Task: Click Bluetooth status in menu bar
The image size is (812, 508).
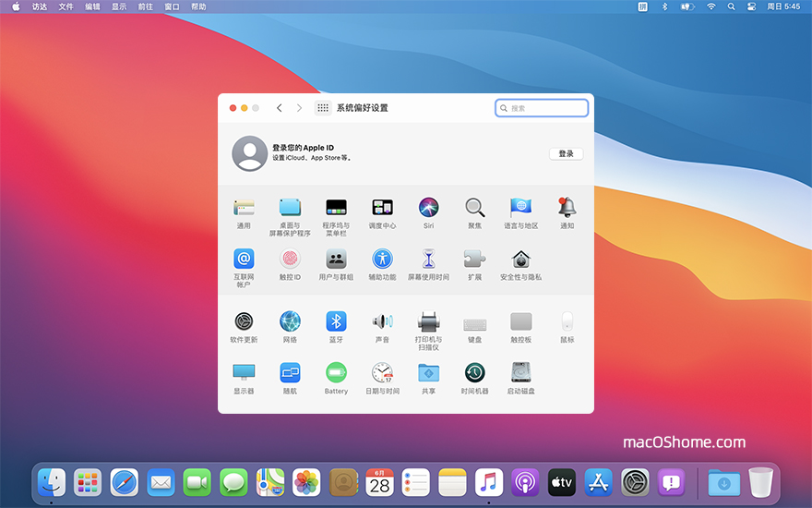Action: point(665,6)
